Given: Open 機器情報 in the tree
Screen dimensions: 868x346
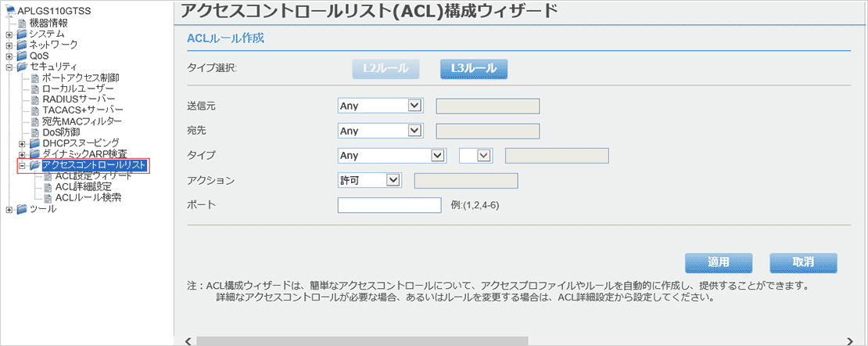Looking at the screenshot, I should [48, 23].
